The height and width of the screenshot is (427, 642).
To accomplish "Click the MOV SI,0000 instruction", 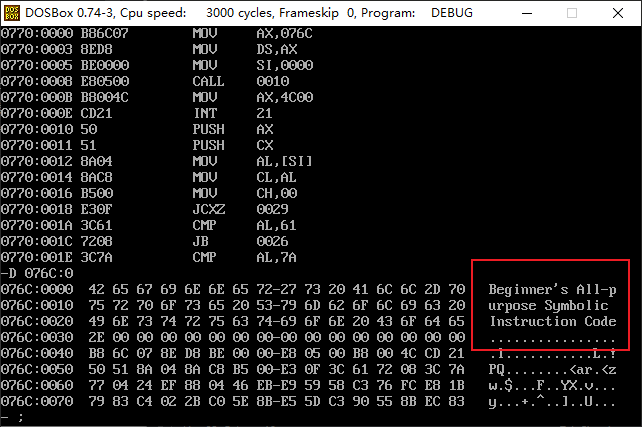I will (157, 65).
